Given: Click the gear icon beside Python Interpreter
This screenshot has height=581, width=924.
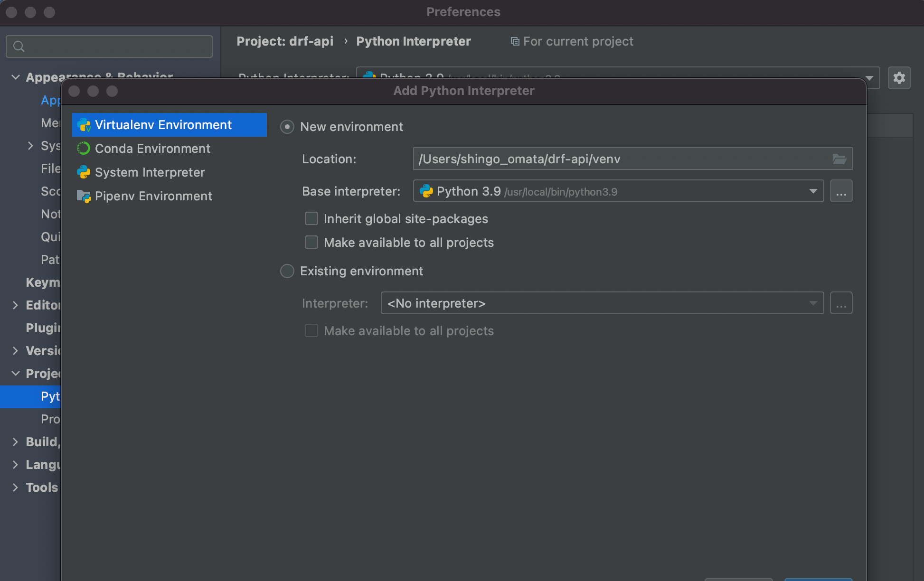Looking at the screenshot, I should click(x=899, y=78).
